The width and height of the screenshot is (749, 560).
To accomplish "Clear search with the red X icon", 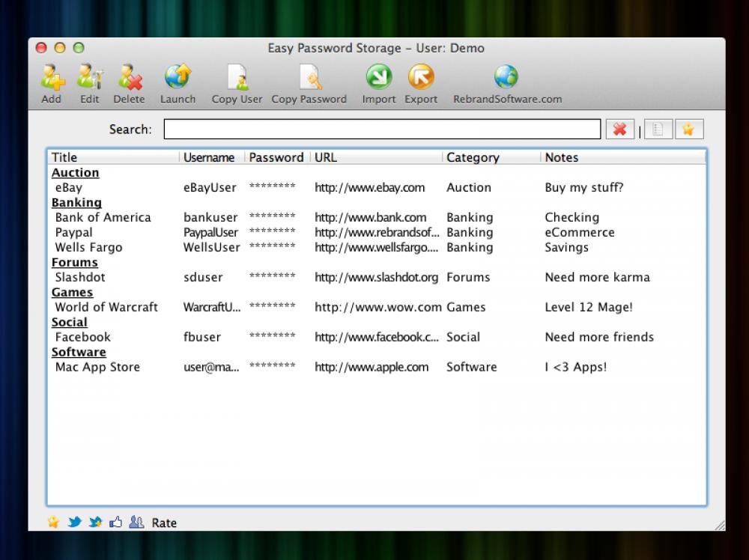I will click(x=620, y=129).
